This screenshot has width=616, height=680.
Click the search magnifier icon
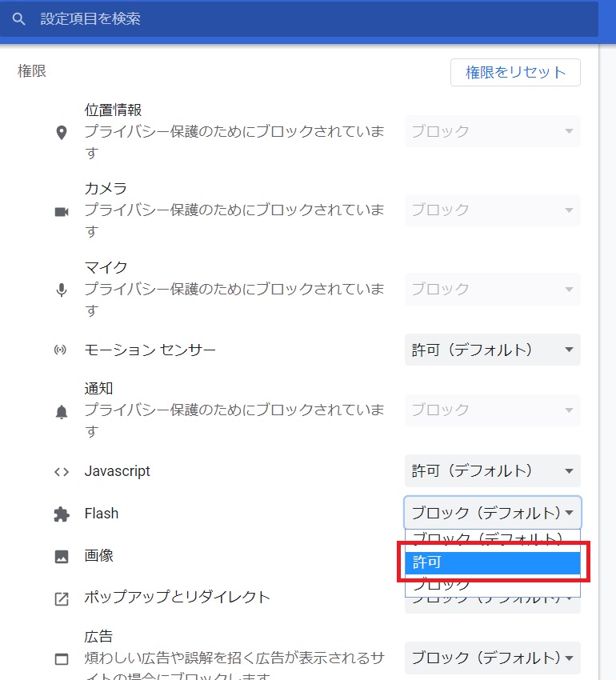[x=19, y=18]
